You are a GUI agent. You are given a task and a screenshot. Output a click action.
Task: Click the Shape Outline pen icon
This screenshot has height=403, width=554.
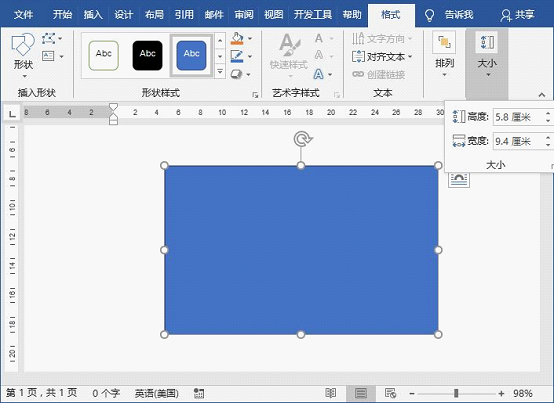pos(237,56)
